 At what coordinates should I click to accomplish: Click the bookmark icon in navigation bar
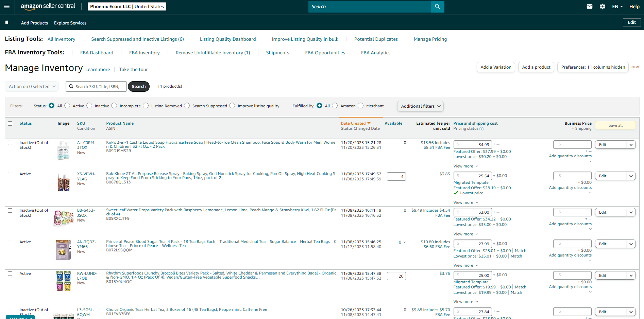coord(7,23)
